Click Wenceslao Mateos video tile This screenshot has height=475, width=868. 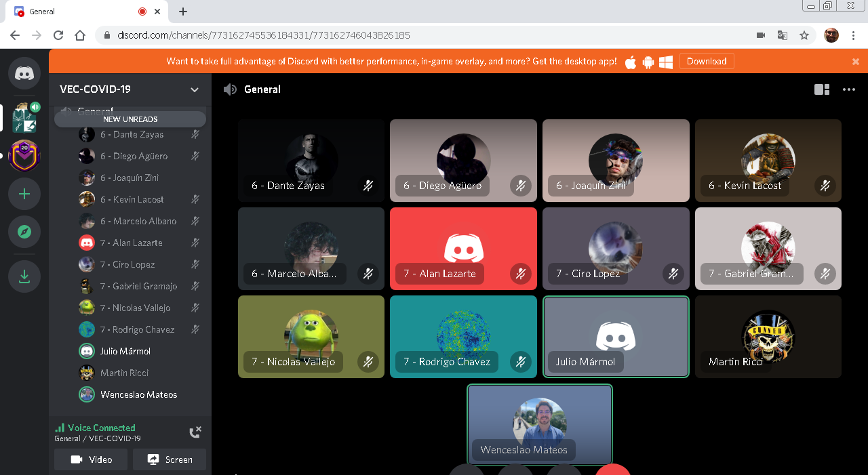point(540,424)
